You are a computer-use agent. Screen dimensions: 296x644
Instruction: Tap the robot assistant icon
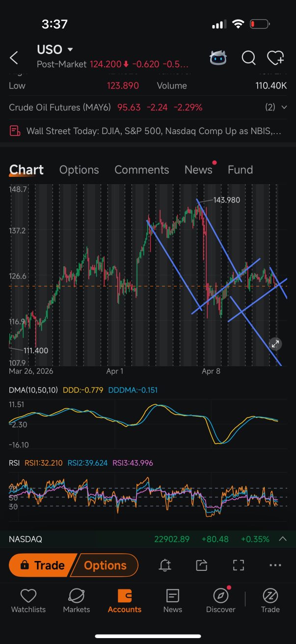tap(218, 58)
